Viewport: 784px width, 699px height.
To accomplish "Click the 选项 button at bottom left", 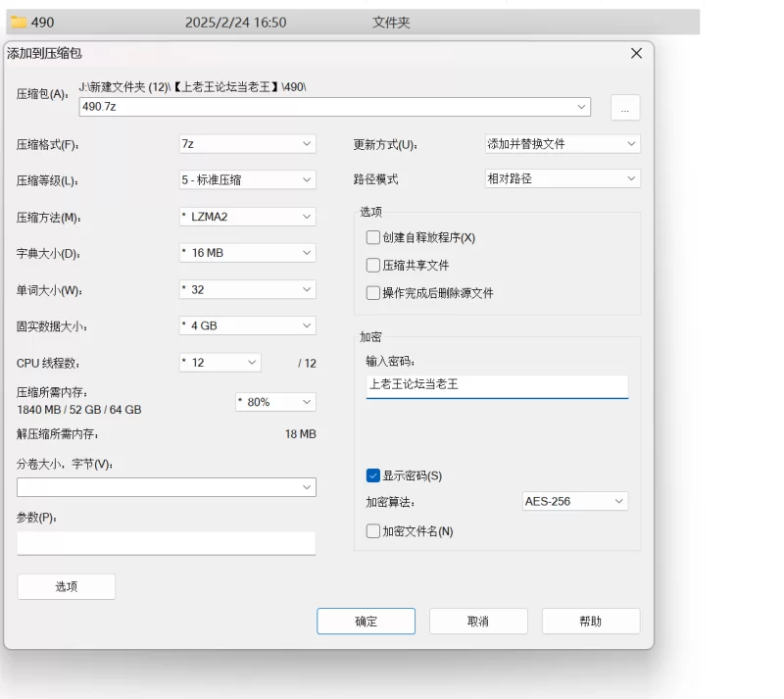I will pyautogui.click(x=67, y=586).
